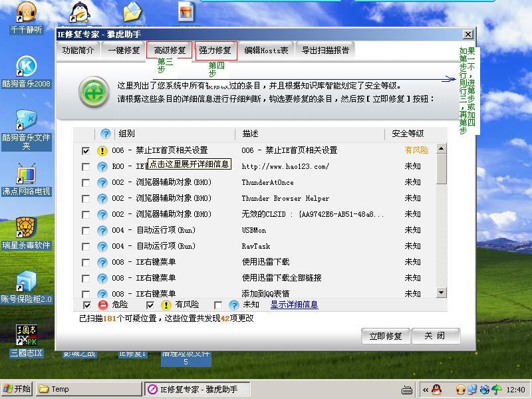Image resolution: width=532 pixels, height=399 pixels.
Task: Enable the 未知 filter checkbox
Action: (218, 305)
